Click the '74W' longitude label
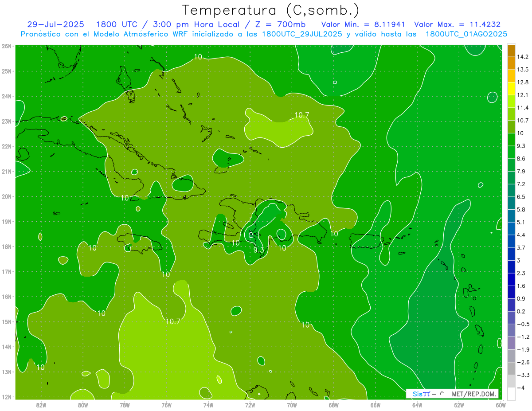Screen dimensions: 532x411 (x=208, y=404)
